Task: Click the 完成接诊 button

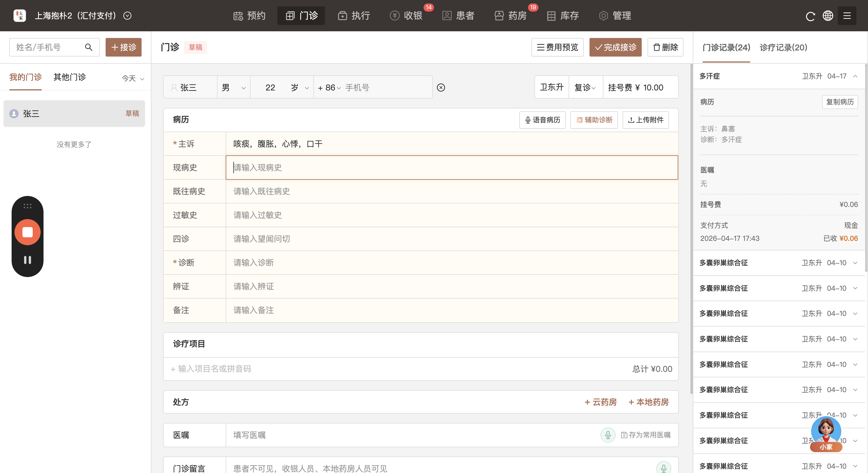Action: pyautogui.click(x=615, y=48)
